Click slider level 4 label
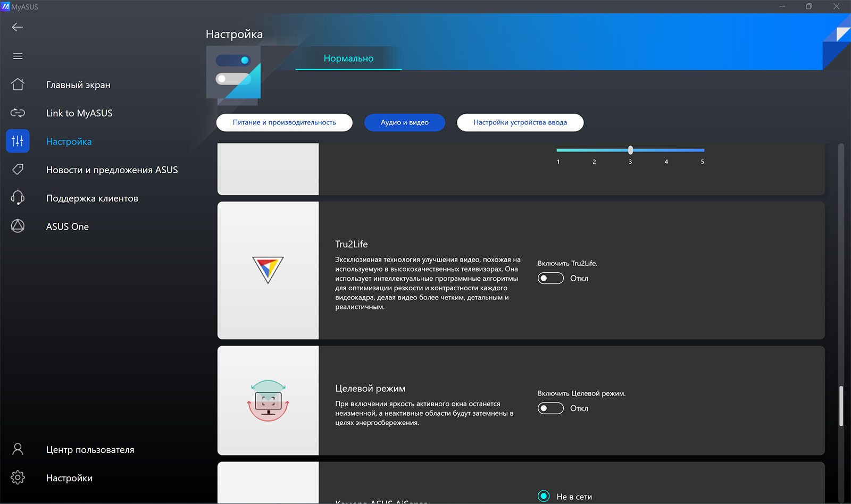This screenshot has width=851, height=504. [666, 162]
